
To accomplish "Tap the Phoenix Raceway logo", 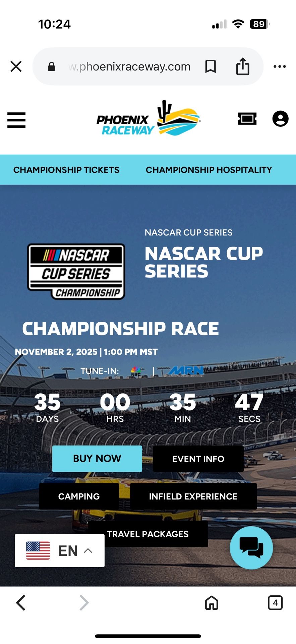I will (x=148, y=119).
